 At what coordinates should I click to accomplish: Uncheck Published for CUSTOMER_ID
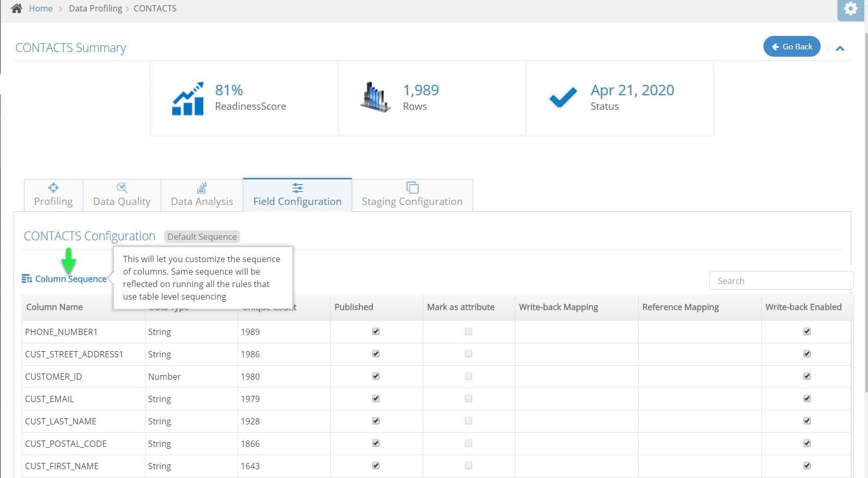pos(376,376)
